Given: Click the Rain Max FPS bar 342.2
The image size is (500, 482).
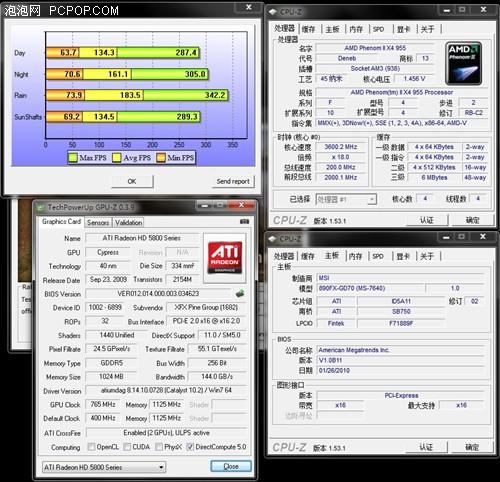Looking at the screenshot, I should (185, 95).
